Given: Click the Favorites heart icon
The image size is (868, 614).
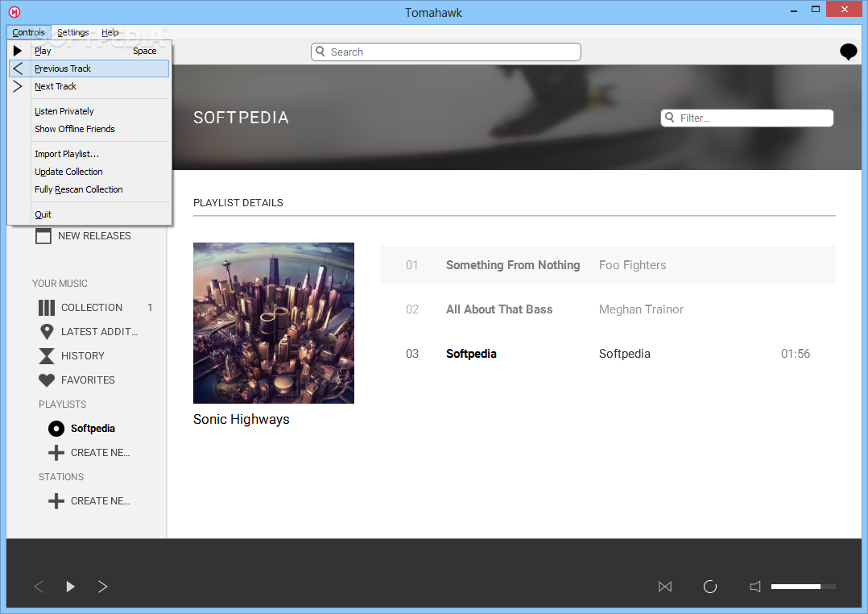Looking at the screenshot, I should click(47, 380).
